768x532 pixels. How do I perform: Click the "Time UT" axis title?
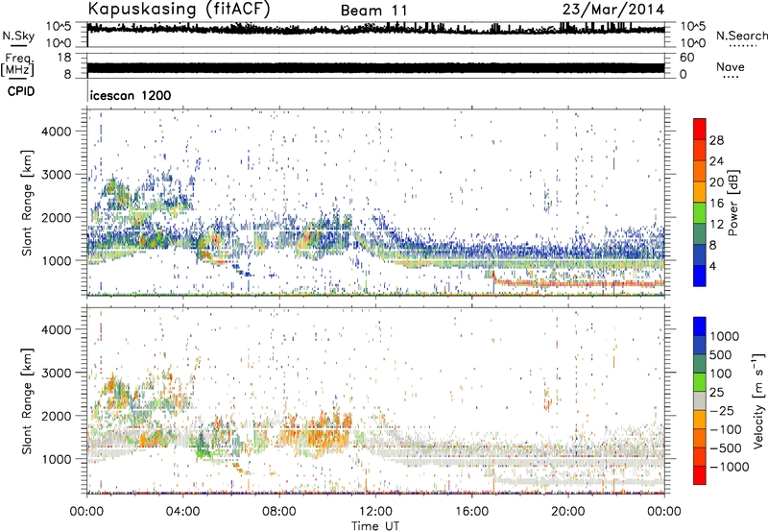click(375, 526)
